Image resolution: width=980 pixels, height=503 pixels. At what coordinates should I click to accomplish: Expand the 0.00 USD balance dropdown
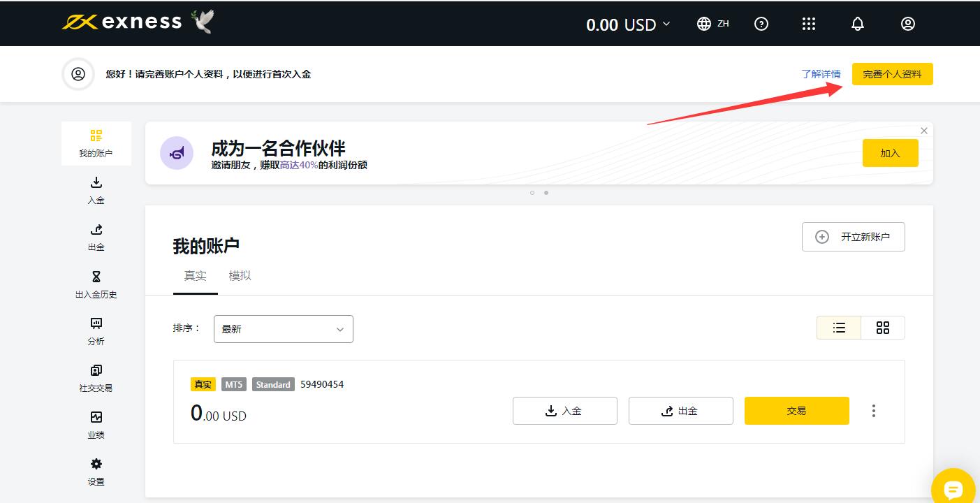627,24
